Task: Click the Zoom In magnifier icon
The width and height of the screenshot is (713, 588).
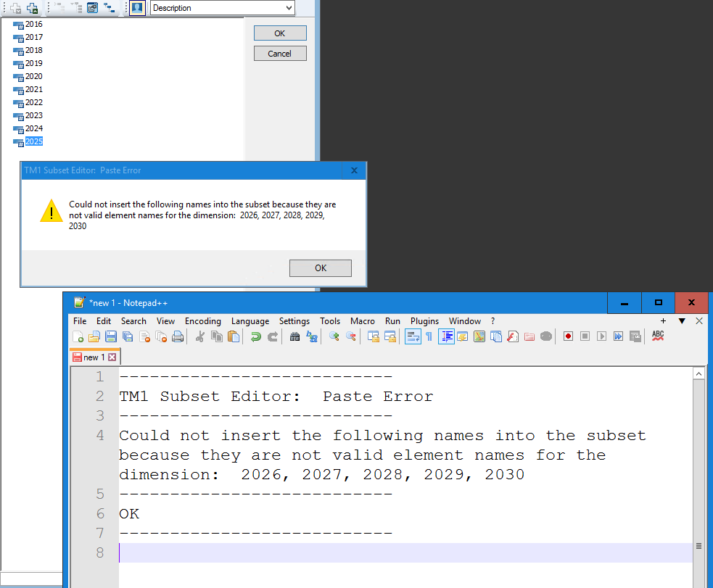Action: 334,336
